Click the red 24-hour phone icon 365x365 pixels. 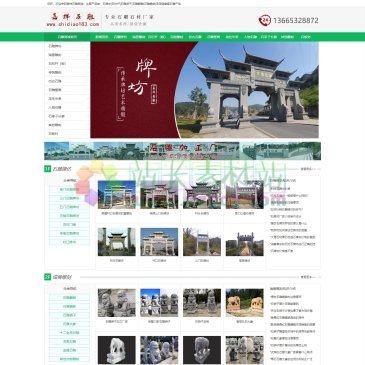point(264,20)
